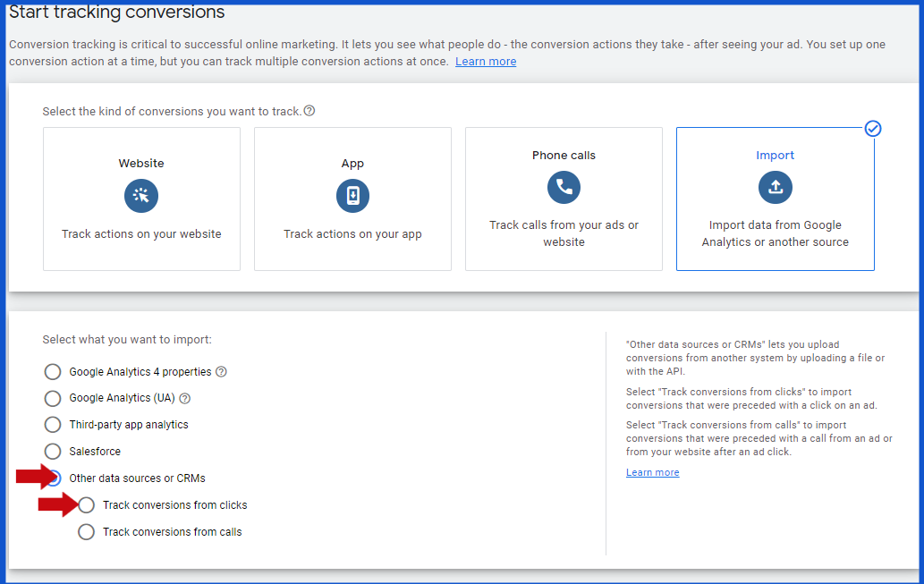
Task: Select Third-party app analytics radio button
Action: [x=53, y=425]
